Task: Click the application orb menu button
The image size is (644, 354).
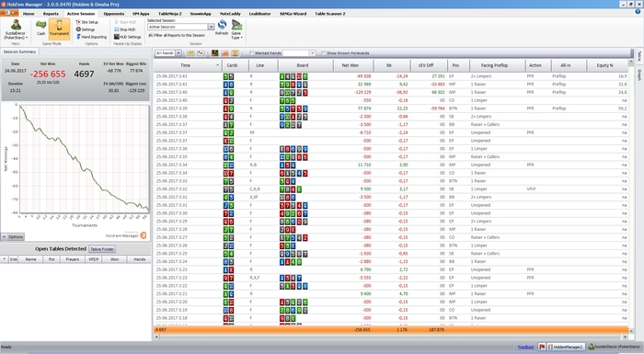Action: click(9, 13)
